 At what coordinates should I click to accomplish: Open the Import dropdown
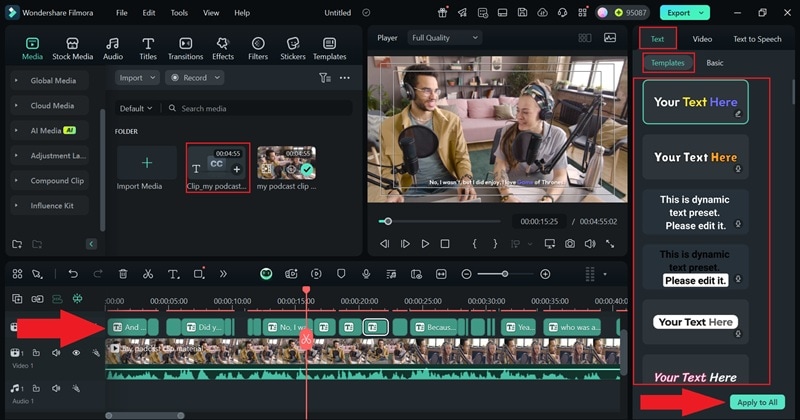137,78
